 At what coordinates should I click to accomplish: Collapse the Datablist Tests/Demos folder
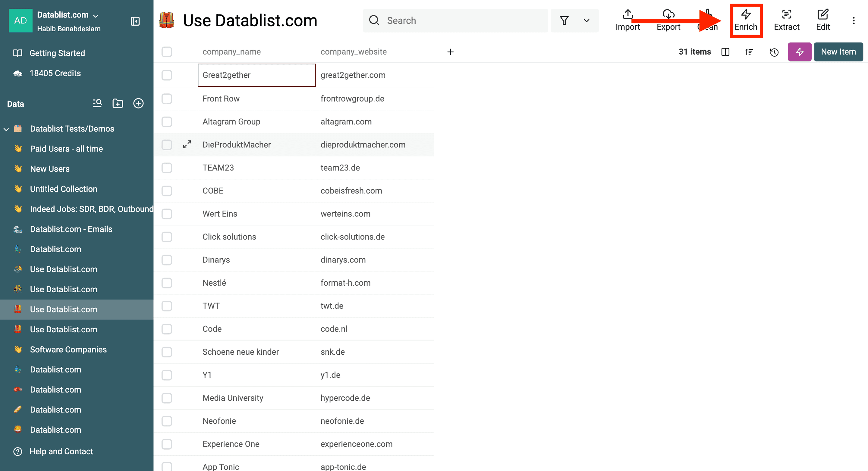point(6,129)
